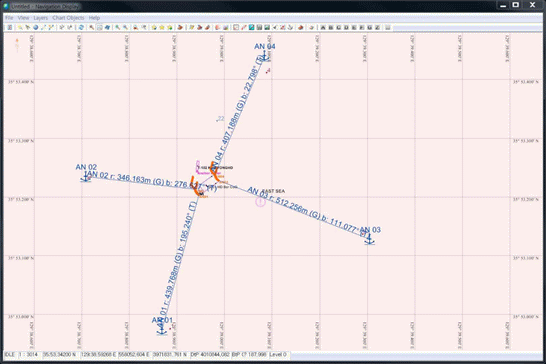The image size is (546, 364).
Task: Select the AN 02 anchor symbol on chart
Action: point(85,178)
